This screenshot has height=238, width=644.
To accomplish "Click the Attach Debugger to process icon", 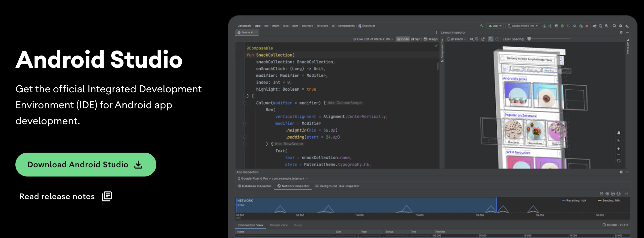I will pyautogui.click(x=581, y=26).
